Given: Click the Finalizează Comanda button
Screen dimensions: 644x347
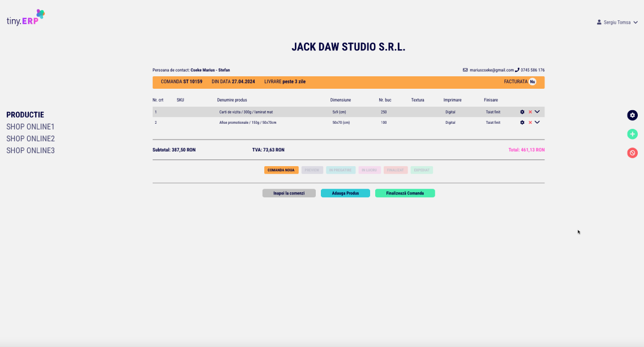Looking at the screenshot, I should coord(405,193).
